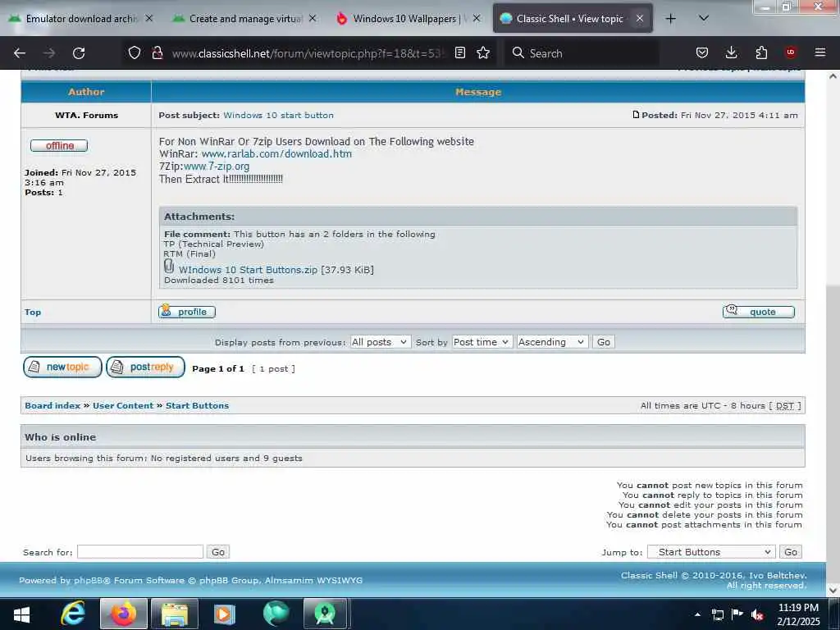Open the Extensions puzzle icon
840x630 pixels.
point(761,52)
